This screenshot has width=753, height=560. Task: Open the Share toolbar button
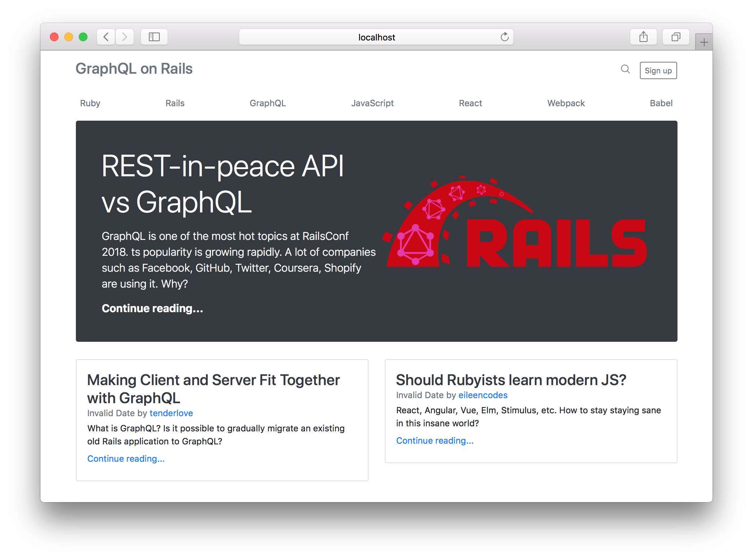click(x=643, y=37)
